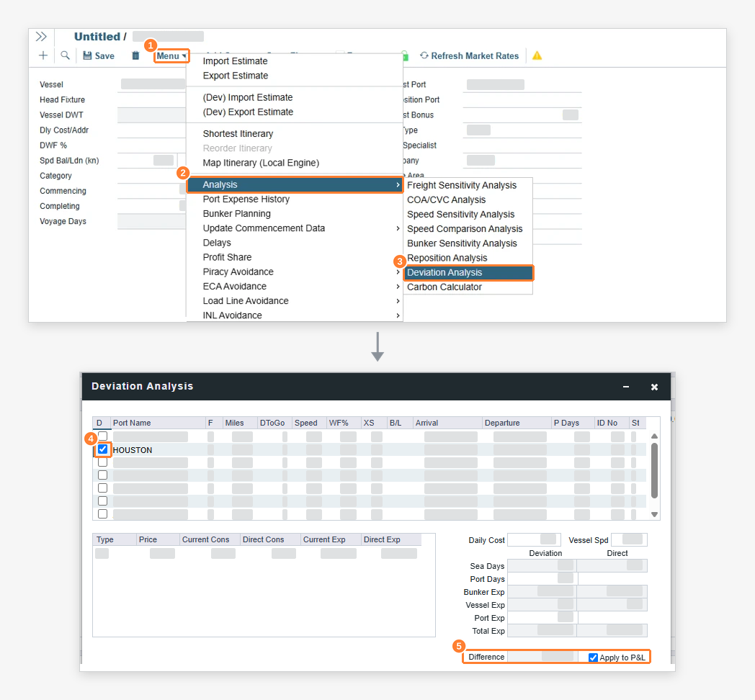
Task: Open Speed Comparison Analysis
Action: pos(468,229)
